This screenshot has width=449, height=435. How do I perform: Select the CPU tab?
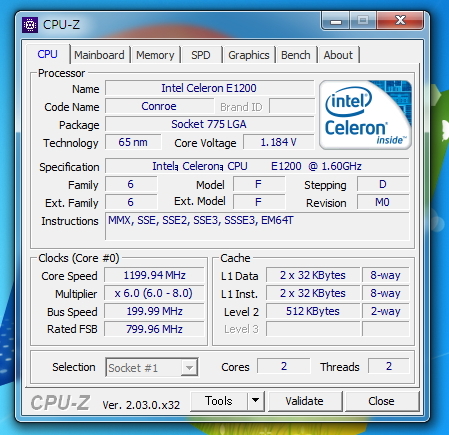(47, 54)
